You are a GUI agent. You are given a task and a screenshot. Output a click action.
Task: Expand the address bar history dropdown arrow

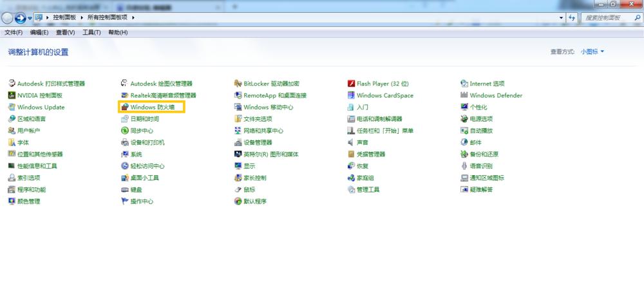562,17
